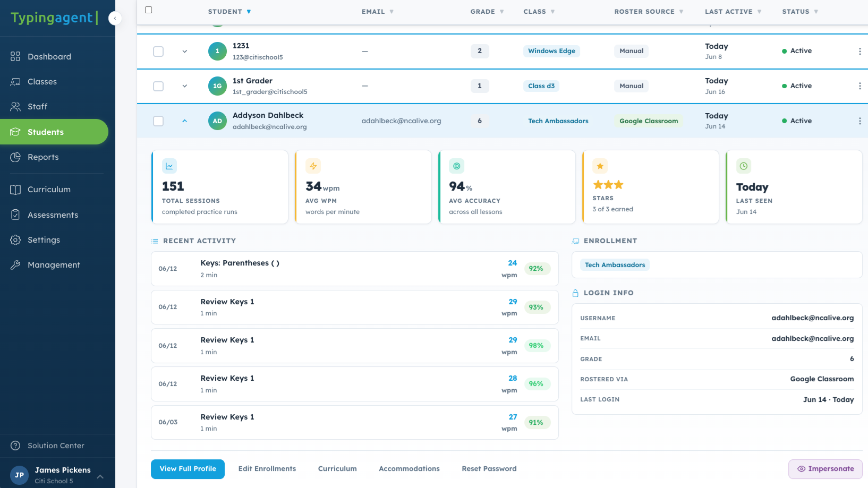Click the View Full Profile button
The width and height of the screenshot is (868, 488).
tap(188, 469)
